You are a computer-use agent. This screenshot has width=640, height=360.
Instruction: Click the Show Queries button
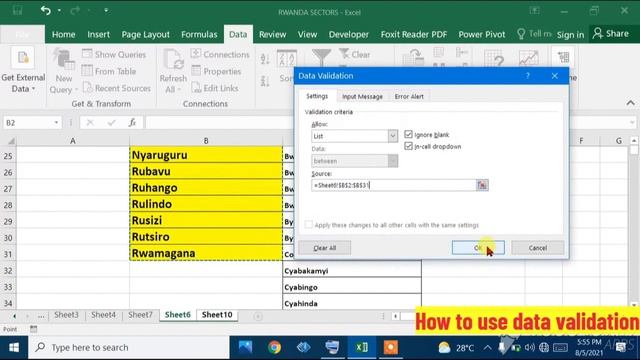pyautogui.click(x=114, y=54)
